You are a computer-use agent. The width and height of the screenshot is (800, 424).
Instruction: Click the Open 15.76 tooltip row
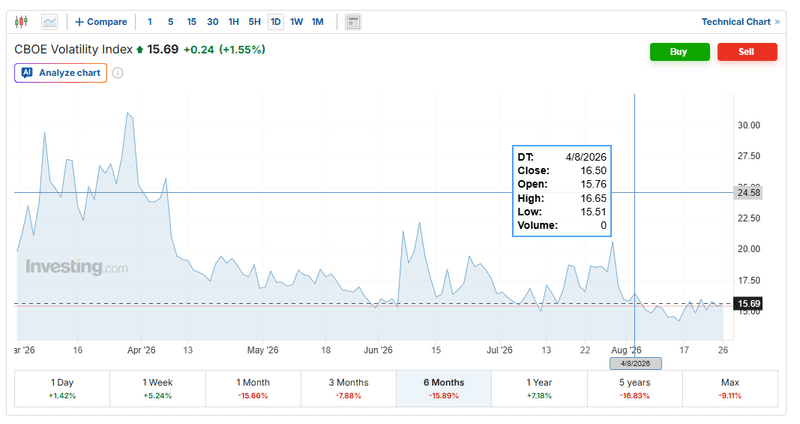coord(562,184)
